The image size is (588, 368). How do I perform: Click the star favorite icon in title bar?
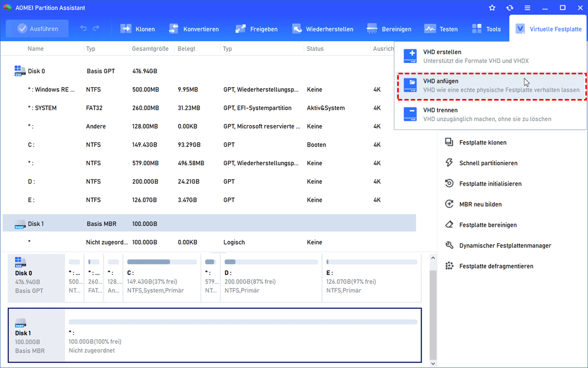point(492,8)
